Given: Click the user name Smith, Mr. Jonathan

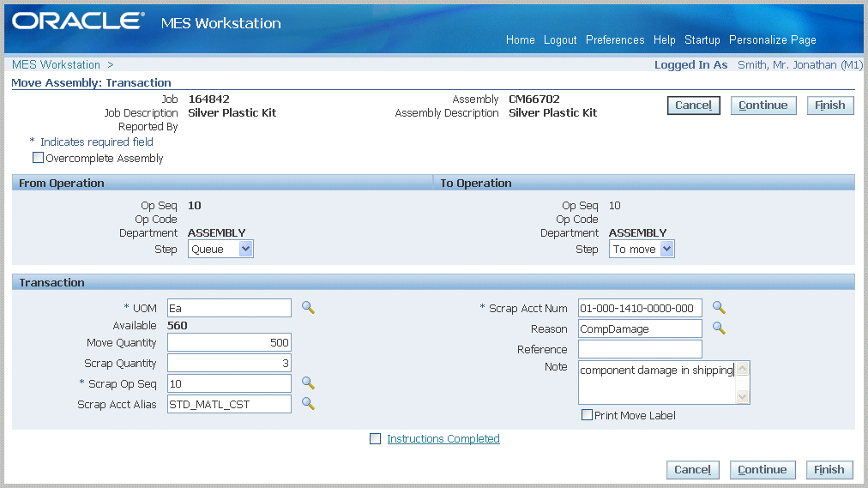Looking at the screenshot, I should [x=800, y=64].
